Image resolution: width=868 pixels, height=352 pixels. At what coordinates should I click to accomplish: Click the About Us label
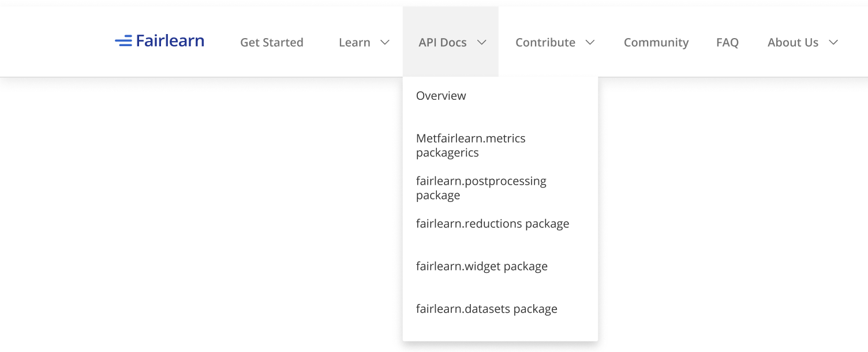pos(793,42)
